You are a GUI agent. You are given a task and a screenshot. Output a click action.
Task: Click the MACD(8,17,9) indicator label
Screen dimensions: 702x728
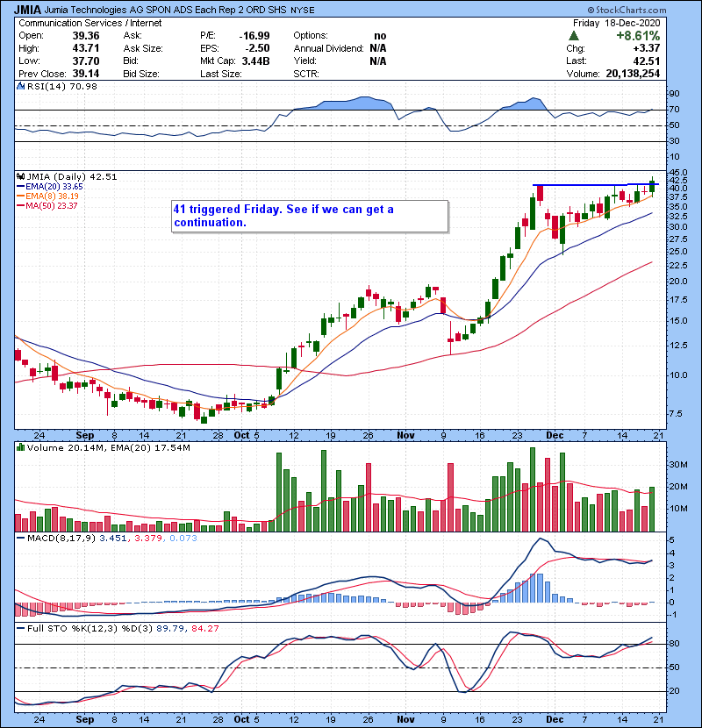(61, 539)
